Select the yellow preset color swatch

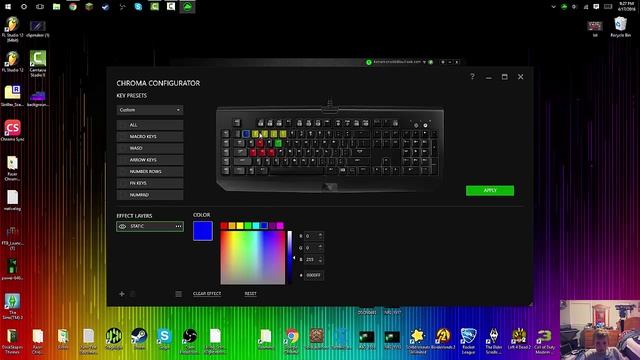[x=240, y=226]
